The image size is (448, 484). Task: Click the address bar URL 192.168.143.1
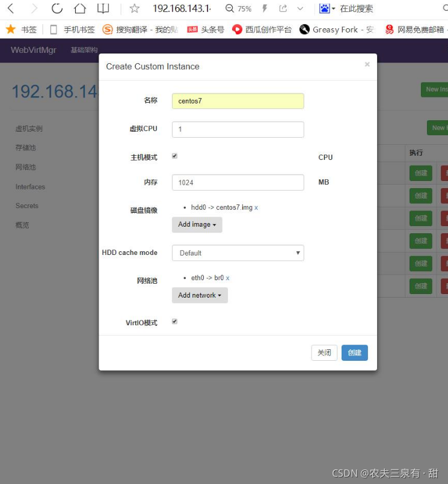[x=182, y=8]
